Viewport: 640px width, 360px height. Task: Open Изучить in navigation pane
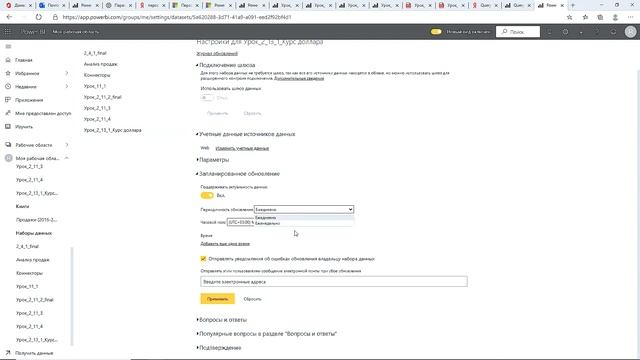point(24,127)
